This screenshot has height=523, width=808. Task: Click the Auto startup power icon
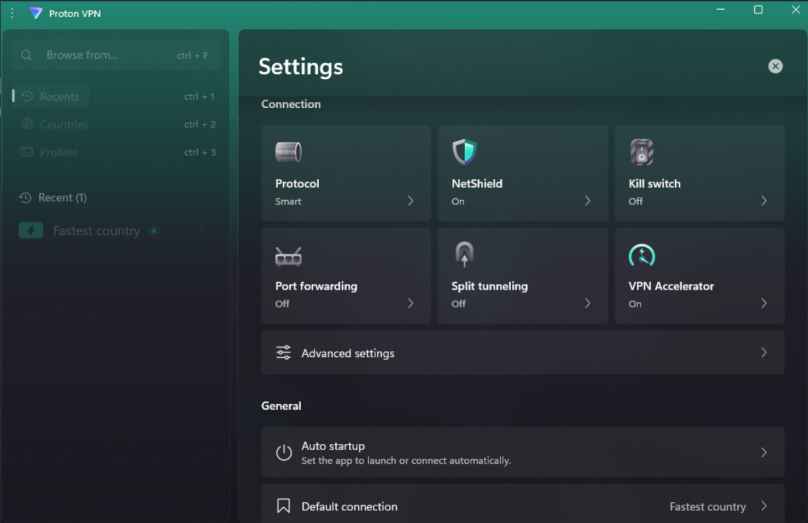point(283,453)
